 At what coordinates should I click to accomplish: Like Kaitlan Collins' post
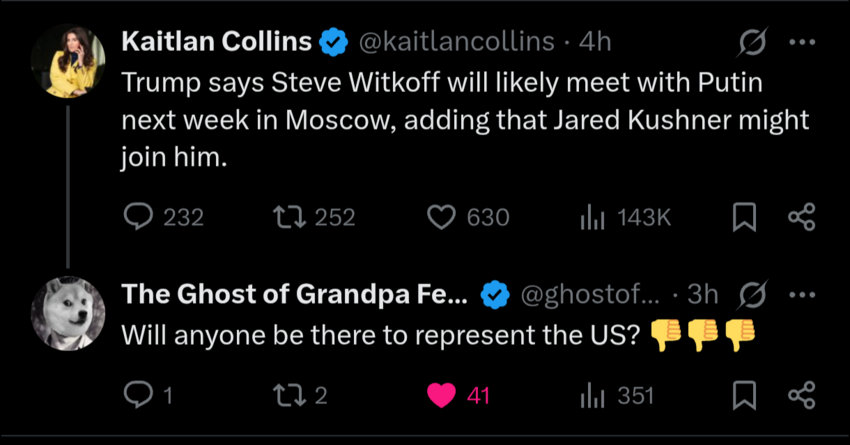pyautogui.click(x=442, y=217)
